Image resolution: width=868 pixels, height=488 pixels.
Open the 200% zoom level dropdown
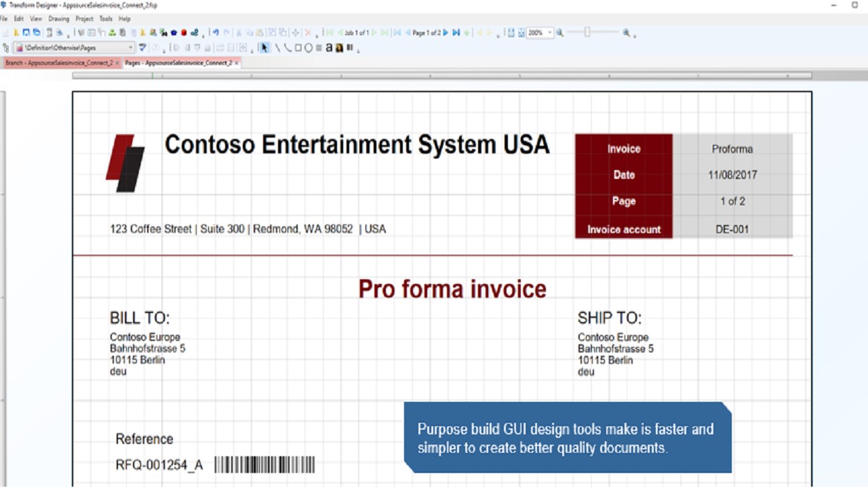coord(550,33)
